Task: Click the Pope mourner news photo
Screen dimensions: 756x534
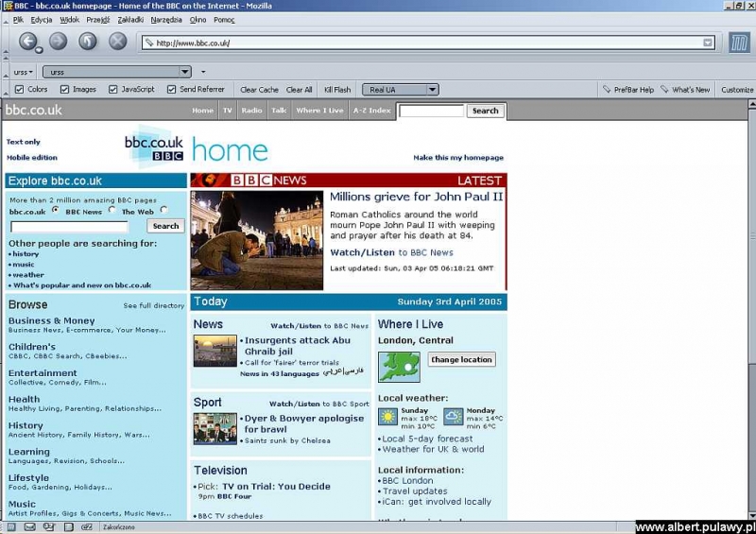Action: click(x=256, y=240)
